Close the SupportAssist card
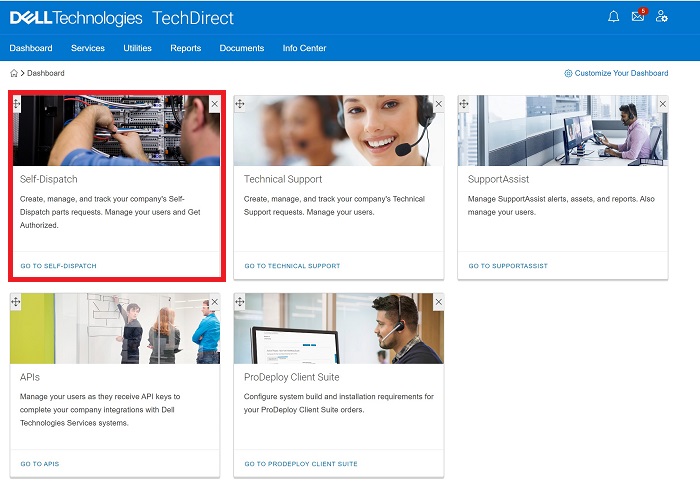This screenshot has width=700, height=484. 663,104
